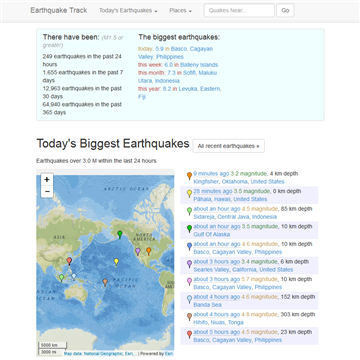360x360 pixels.
Task: Click the light blue pin beside Banda Sea
Action: pyautogui.click(x=189, y=299)
